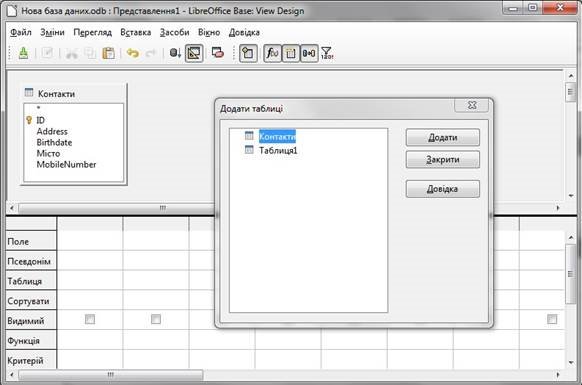This screenshot has height=385, width=582.
Task: Toggle Видимий checkbox in far right column
Action: point(552,319)
